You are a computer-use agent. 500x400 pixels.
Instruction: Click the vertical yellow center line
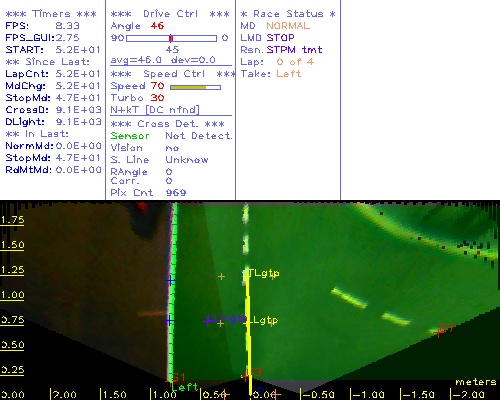point(248,333)
